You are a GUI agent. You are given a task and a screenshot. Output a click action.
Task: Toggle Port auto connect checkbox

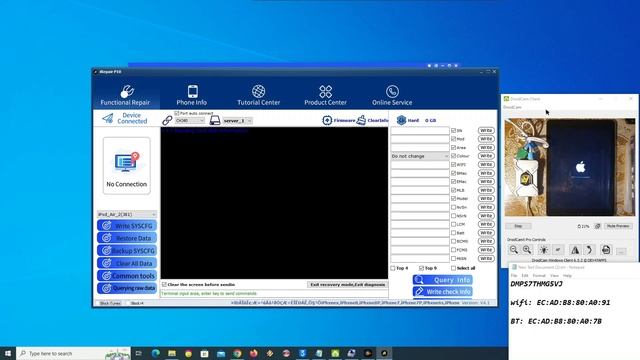pyautogui.click(x=177, y=113)
